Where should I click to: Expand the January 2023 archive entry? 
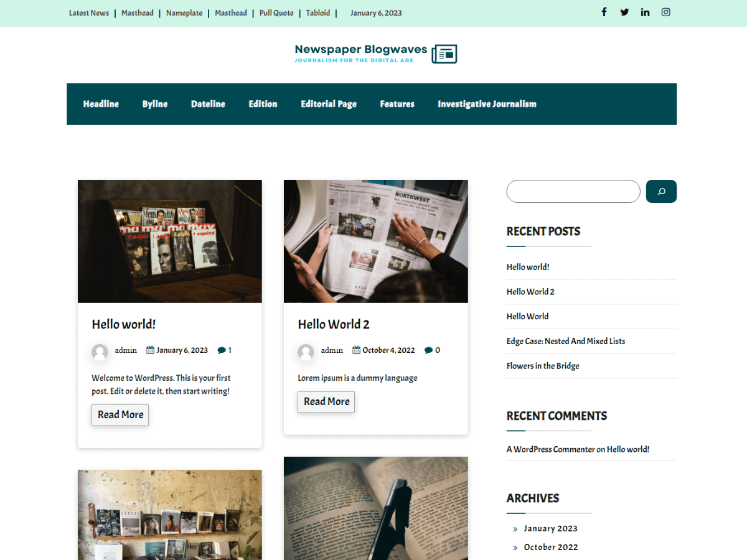pos(550,528)
